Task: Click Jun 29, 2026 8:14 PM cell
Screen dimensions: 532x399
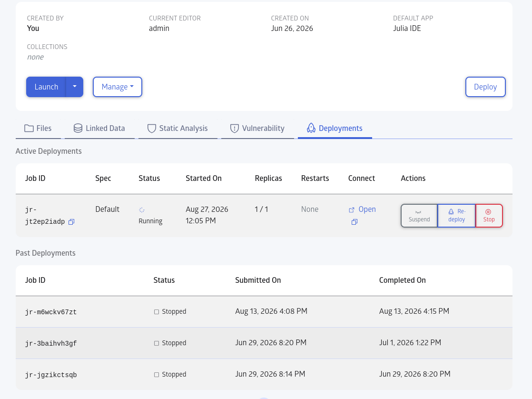Action: click(270, 374)
